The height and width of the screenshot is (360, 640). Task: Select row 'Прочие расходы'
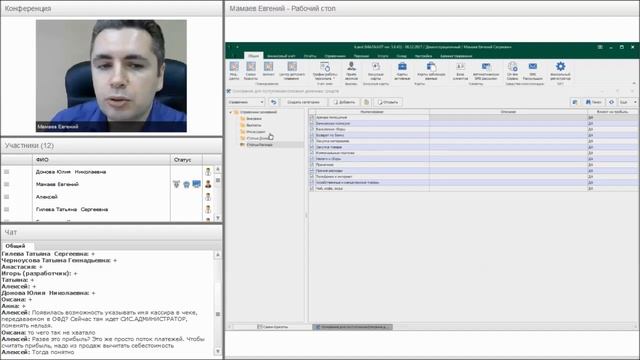click(473, 171)
